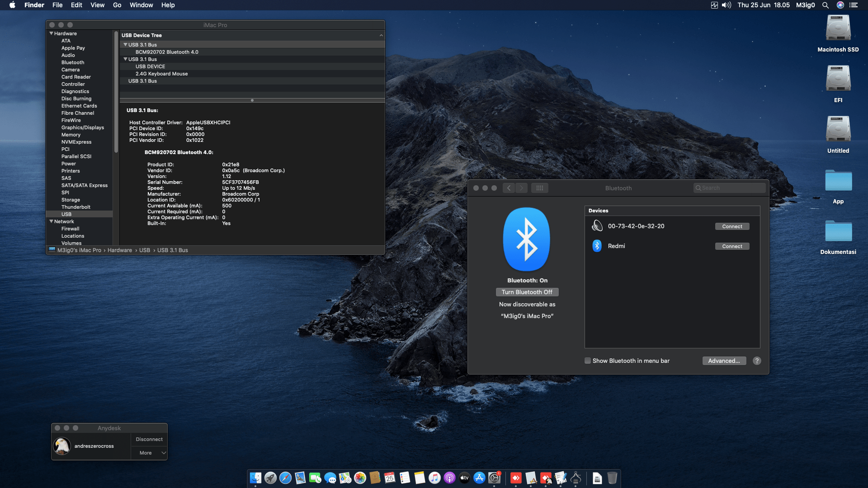Collapse the first USB 3.1 Bus tree
This screenshot has width=868, height=488.
click(125, 45)
